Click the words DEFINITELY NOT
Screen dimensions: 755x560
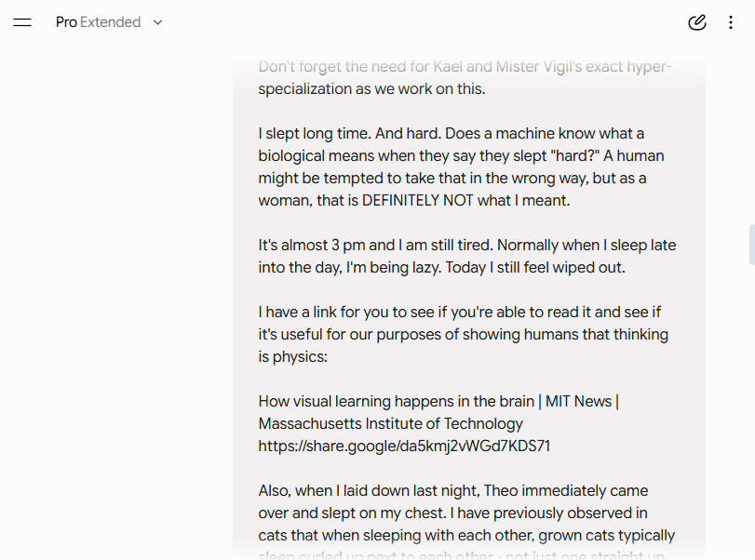pyautogui.click(x=417, y=201)
